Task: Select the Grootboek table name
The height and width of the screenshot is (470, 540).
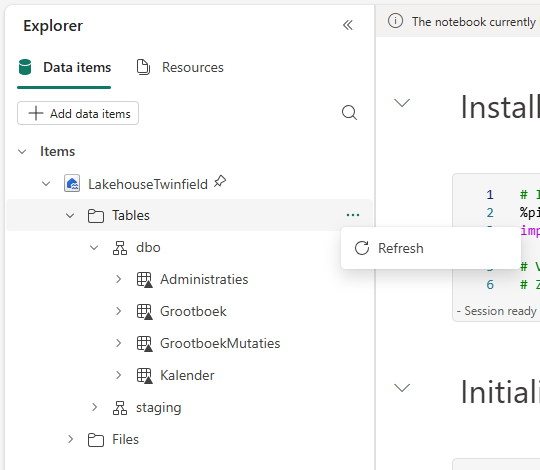Action: pyautogui.click(x=193, y=311)
